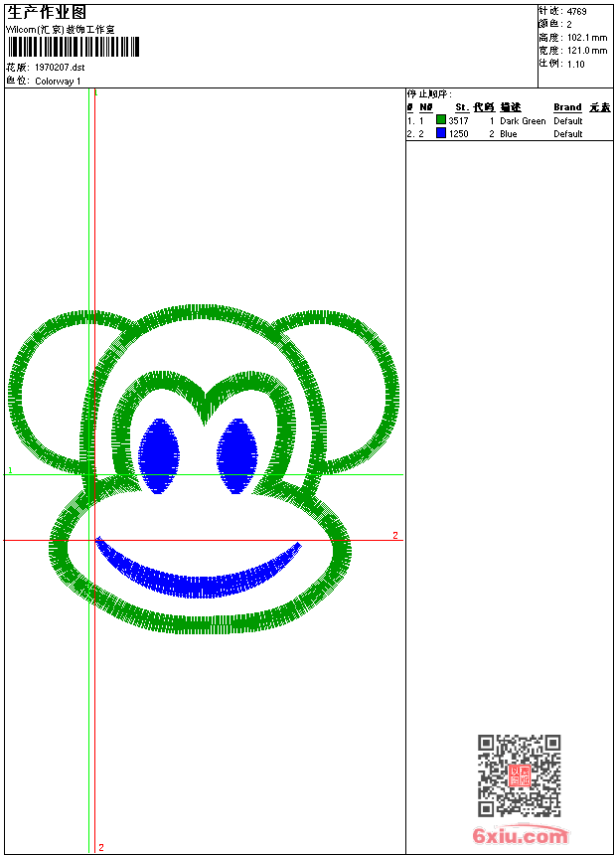Click thread code 3517 in the table
The height and width of the screenshot is (855, 616).
point(458,120)
